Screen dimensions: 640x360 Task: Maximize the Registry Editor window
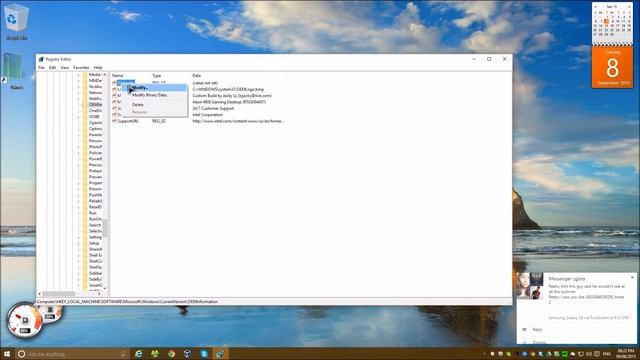pyautogui.click(x=489, y=59)
